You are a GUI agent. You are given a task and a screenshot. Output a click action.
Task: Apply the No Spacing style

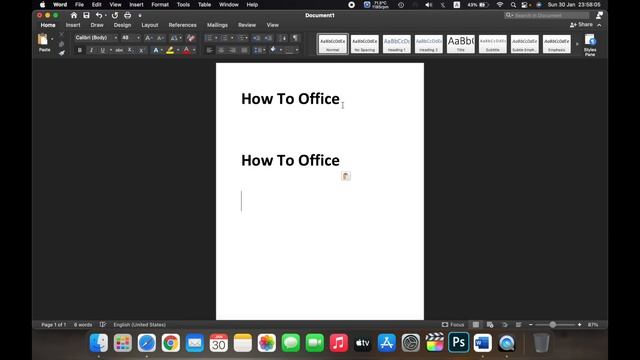tap(364, 44)
